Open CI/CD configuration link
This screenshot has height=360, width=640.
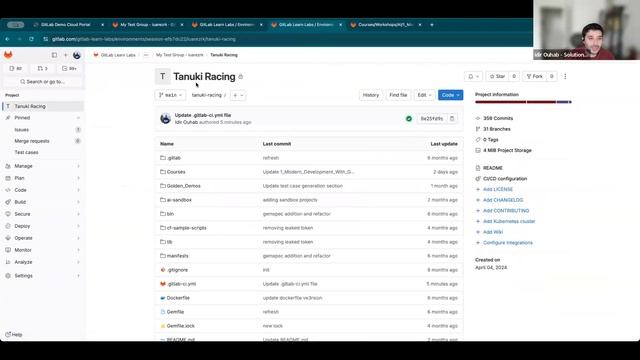pos(505,179)
